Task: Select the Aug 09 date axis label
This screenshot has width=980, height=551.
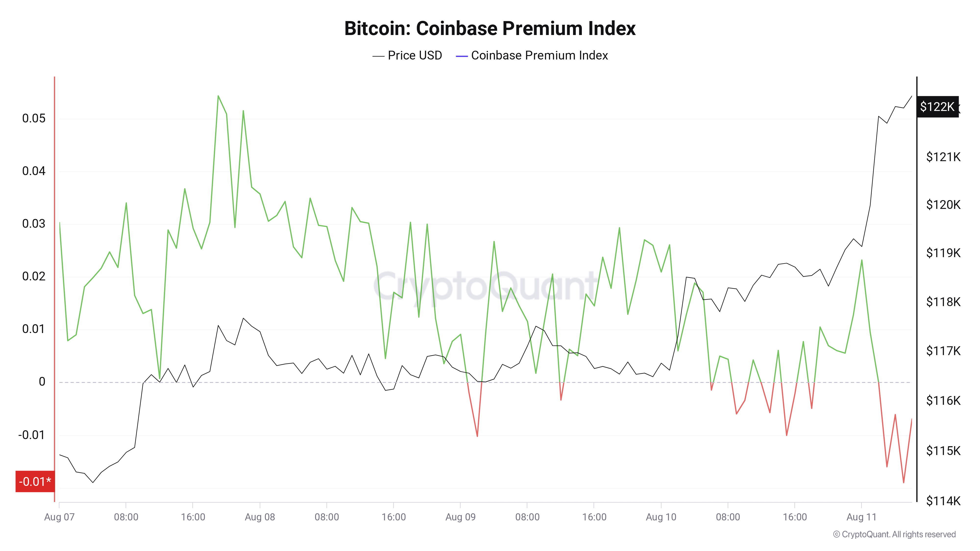Action: (x=460, y=517)
